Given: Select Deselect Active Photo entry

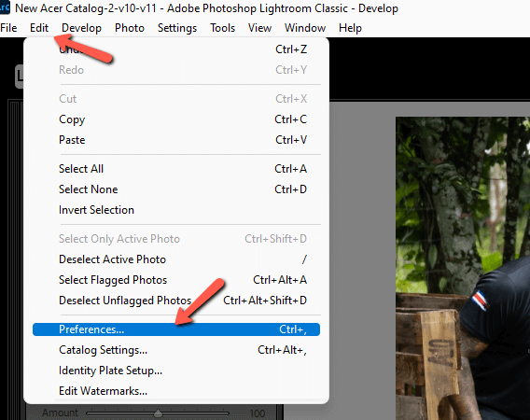Looking at the screenshot, I should (176, 259).
